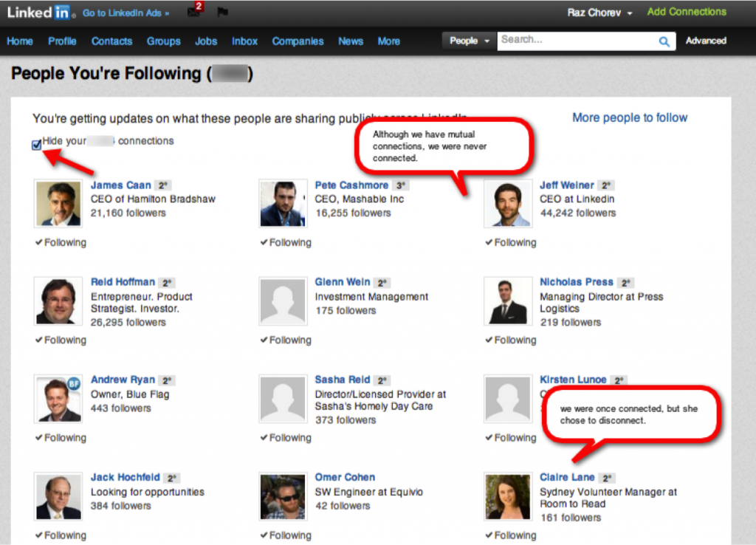Toggle Following status under Glenn Wein
This screenshot has width=756, height=545.
point(285,340)
